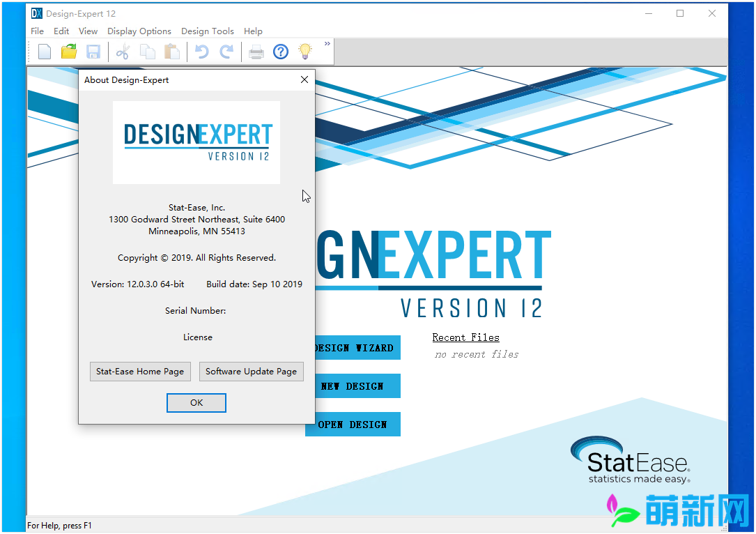756x534 pixels.
Task: Dismiss the About dialog with OK
Action: (x=196, y=402)
